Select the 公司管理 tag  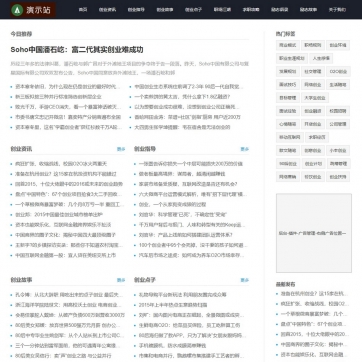[338, 124]
